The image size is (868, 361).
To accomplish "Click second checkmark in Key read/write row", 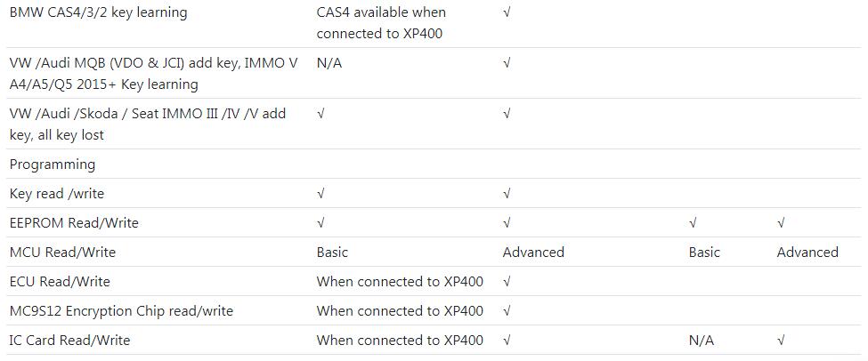I will click(x=506, y=194).
